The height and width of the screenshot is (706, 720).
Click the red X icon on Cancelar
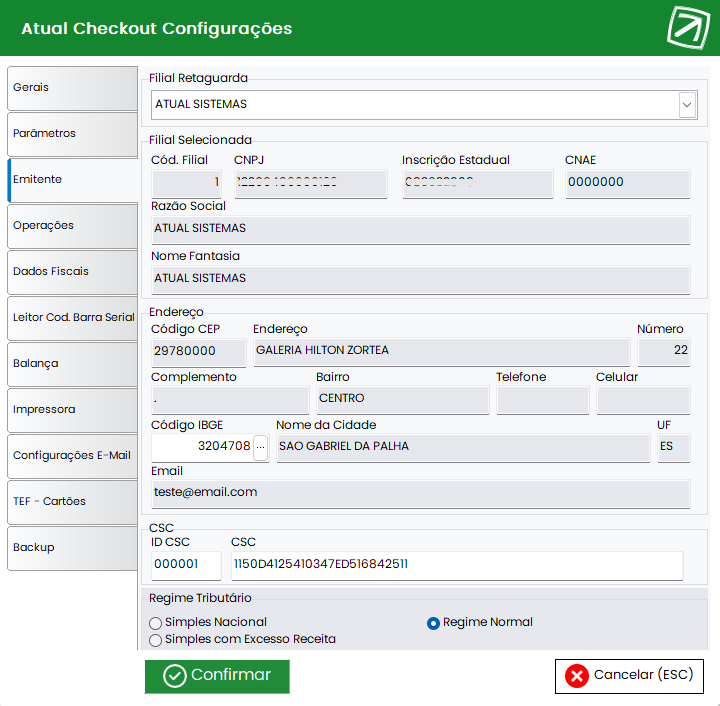(577, 676)
